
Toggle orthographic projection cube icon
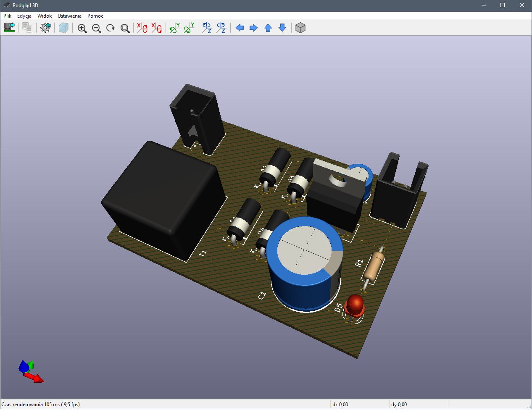(300, 28)
